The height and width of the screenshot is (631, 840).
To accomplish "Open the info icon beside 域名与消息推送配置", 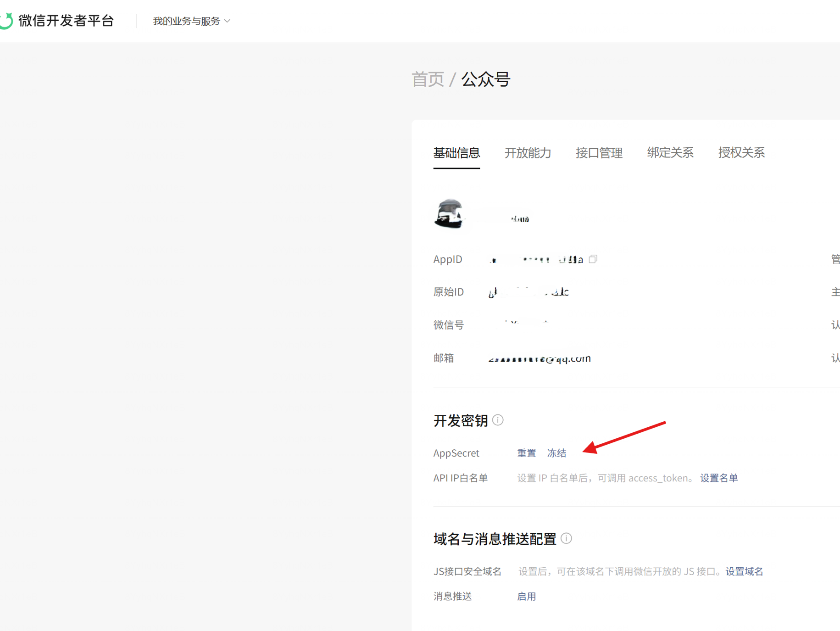I will 567,538.
